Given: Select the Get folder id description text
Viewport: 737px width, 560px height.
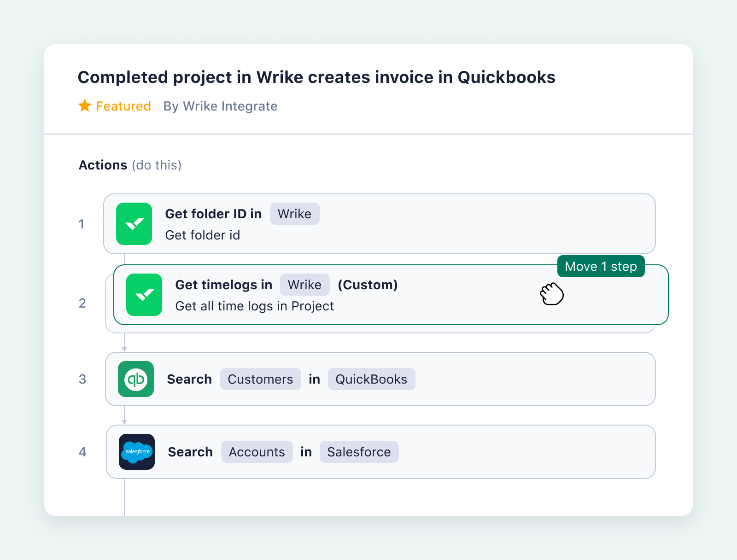Looking at the screenshot, I should (203, 235).
